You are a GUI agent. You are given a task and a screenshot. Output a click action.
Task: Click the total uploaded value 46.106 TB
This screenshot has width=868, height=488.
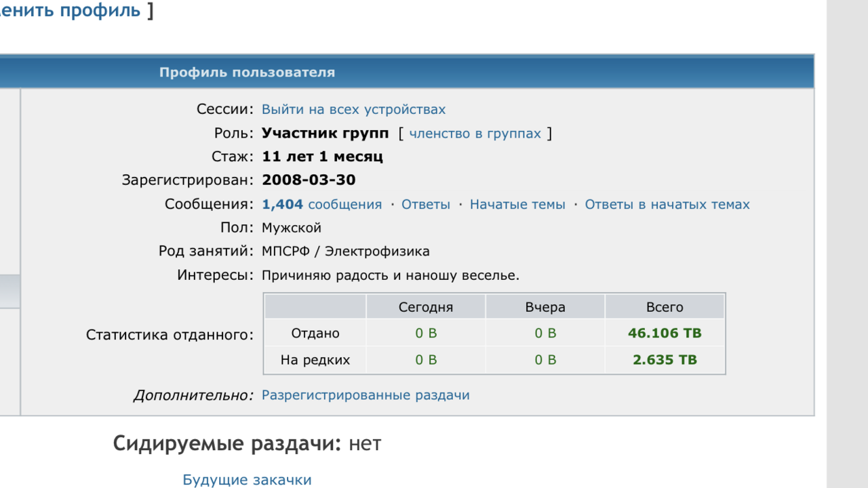(x=665, y=333)
